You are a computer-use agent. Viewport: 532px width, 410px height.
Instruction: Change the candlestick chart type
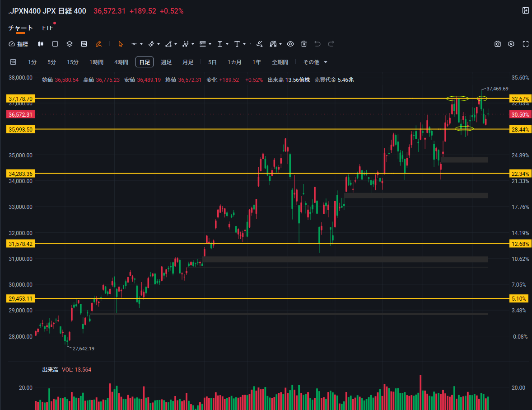[x=41, y=44]
